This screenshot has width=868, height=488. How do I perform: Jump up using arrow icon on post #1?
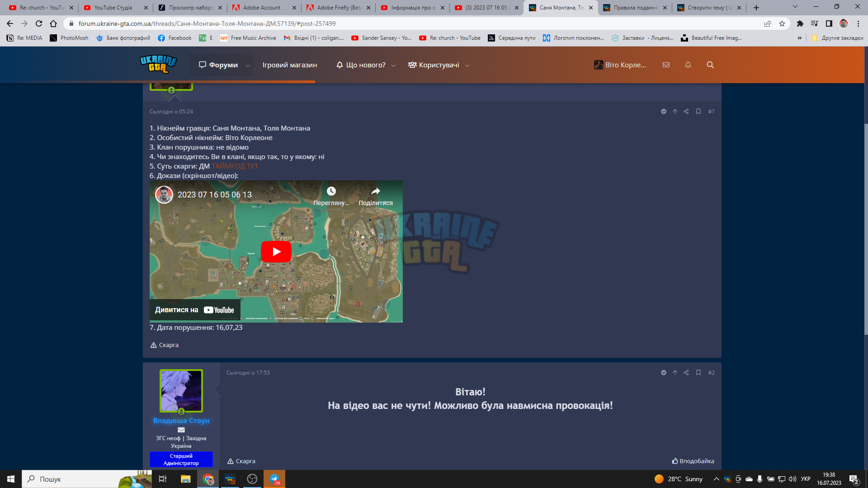coord(675,112)
